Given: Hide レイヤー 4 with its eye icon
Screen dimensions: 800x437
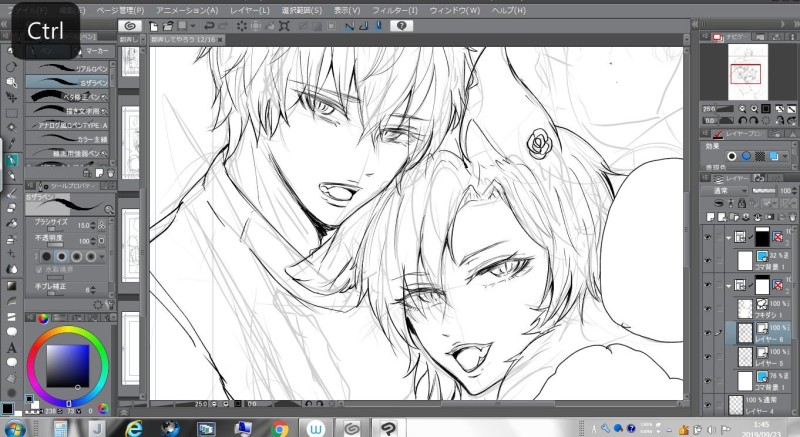Looking at the screenshot, I should [707, 405].
